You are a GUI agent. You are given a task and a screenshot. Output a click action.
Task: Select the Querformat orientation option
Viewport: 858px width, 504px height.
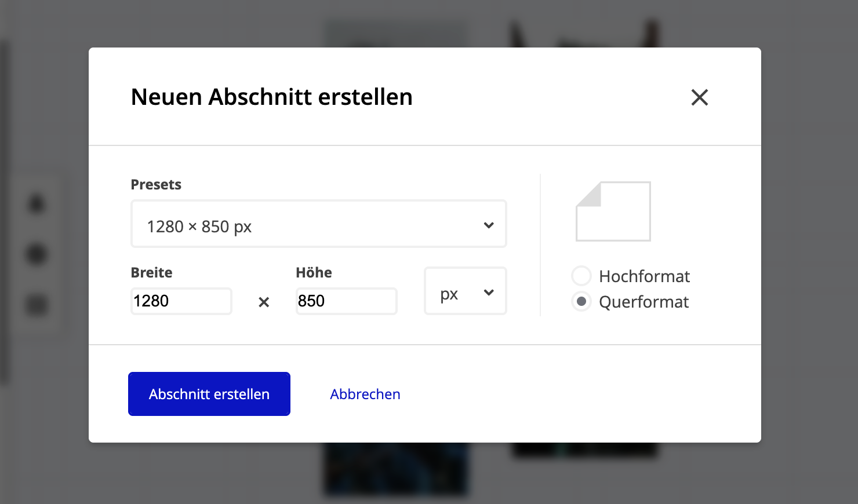581,301
